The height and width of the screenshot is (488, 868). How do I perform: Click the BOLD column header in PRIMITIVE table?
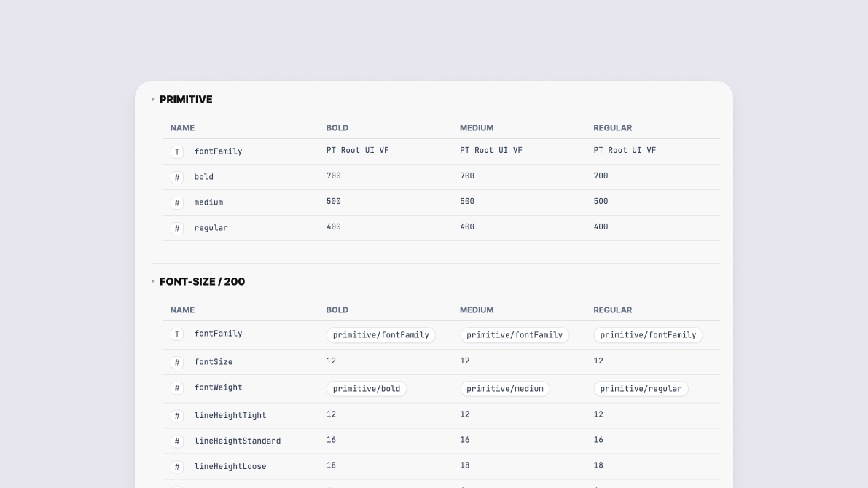(x=337, y=127)
